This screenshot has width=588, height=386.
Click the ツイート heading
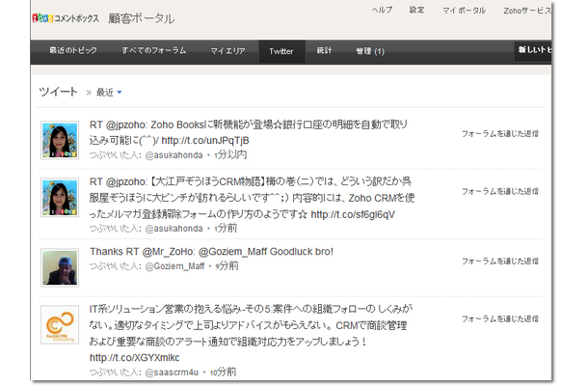coord(58,92)
